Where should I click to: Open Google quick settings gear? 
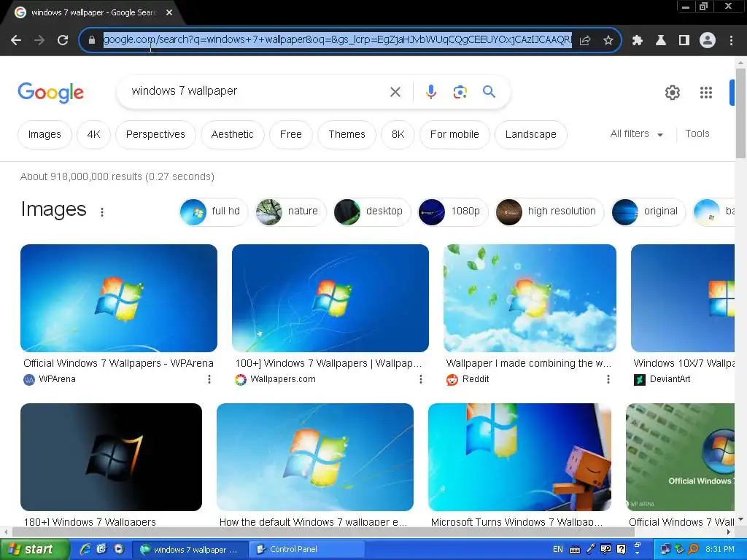(672, 93)
